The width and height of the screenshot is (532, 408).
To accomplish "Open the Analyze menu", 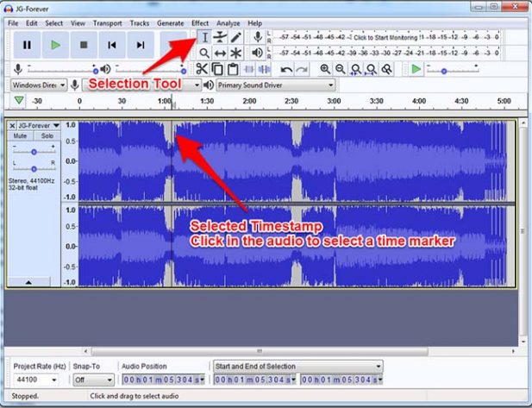I will (228, 23).
